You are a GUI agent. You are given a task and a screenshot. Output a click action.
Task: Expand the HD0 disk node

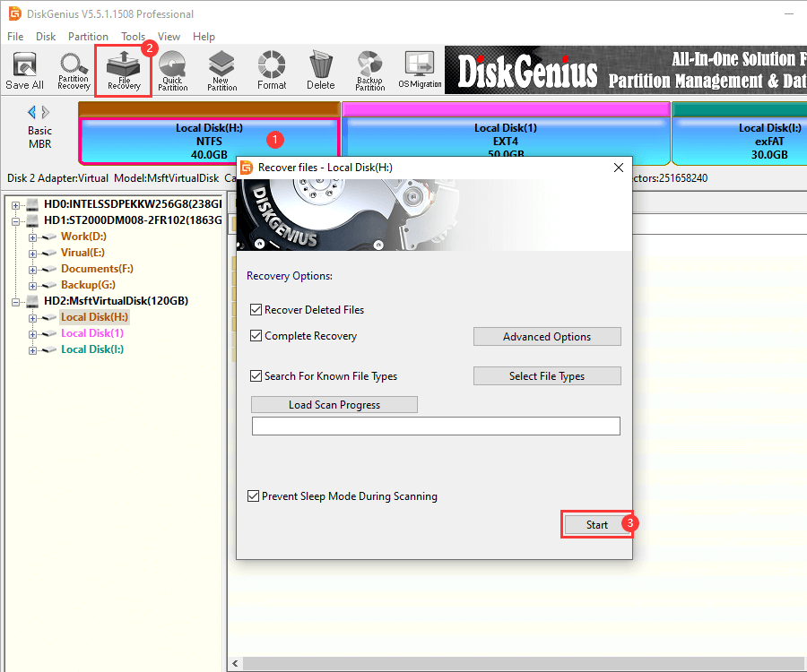tap(15, 205)
